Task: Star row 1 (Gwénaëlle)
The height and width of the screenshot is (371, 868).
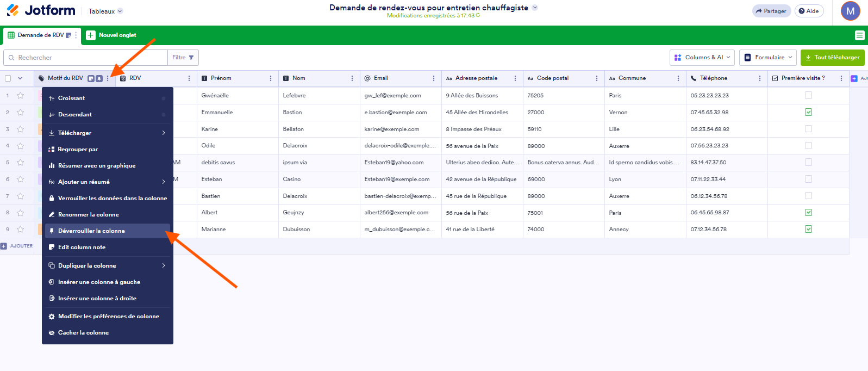Action: 21,95
